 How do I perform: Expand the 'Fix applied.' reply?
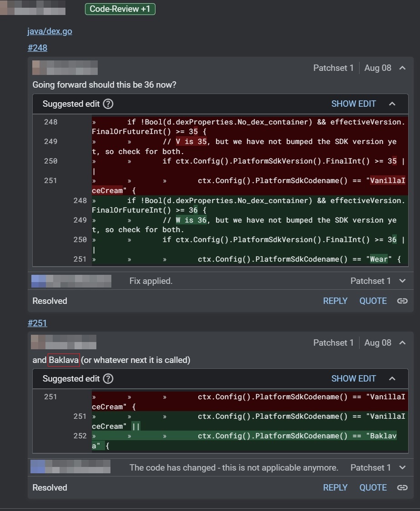[402, 281]
